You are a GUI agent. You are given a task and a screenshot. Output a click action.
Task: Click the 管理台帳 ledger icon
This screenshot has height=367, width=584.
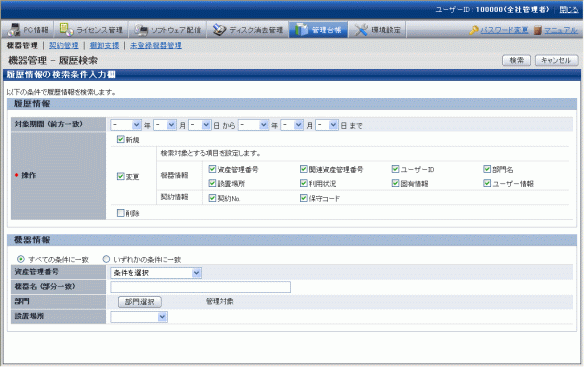302,30
